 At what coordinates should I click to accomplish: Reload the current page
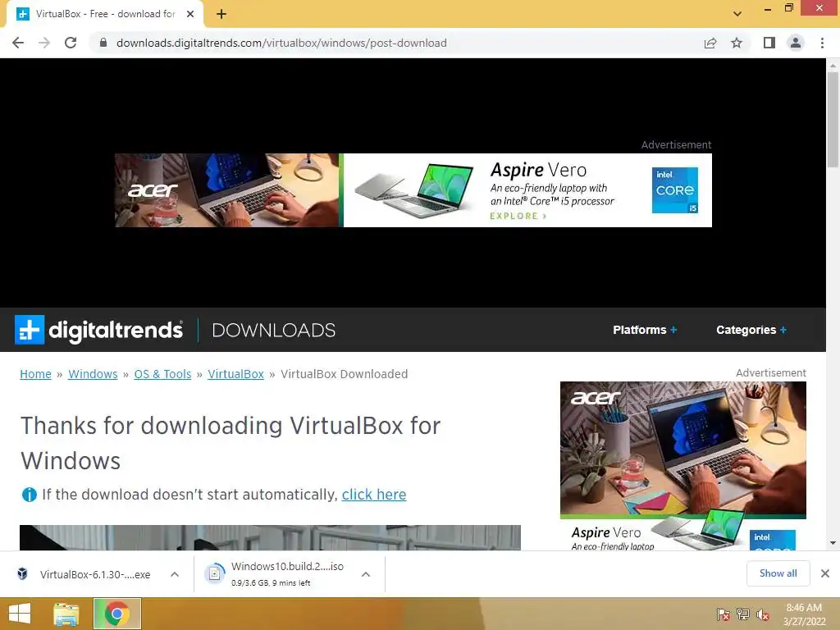click(x=71, y=43)
